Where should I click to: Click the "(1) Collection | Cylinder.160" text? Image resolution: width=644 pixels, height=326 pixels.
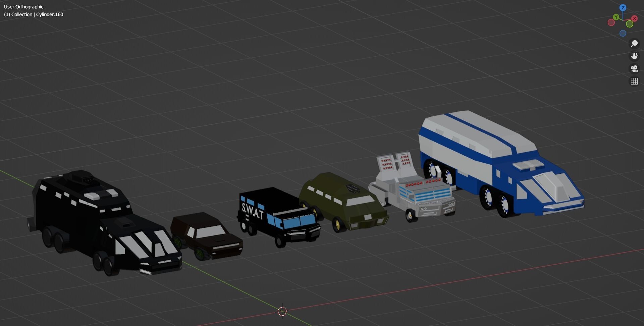[34, 14]
